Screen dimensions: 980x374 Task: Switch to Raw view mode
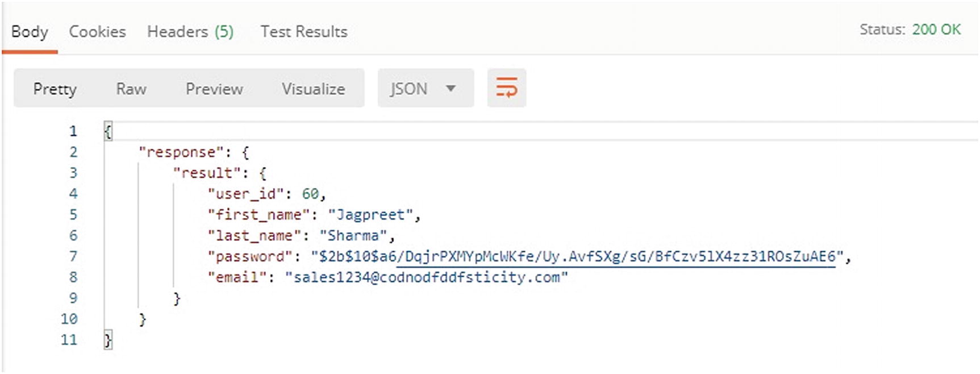[x=131, y=89]
